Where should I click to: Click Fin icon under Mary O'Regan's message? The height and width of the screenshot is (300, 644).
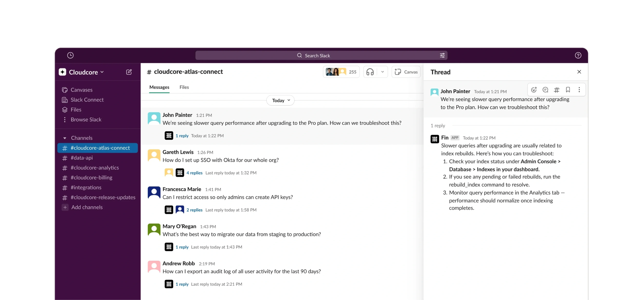pyautogui.click(x=169, y=247)
